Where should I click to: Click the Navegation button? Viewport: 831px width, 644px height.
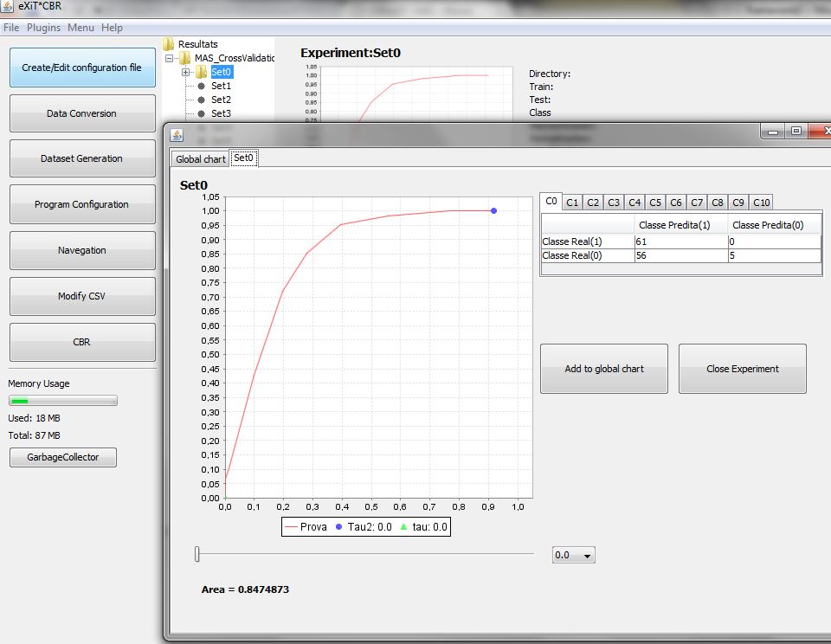(x=82, y=250)
